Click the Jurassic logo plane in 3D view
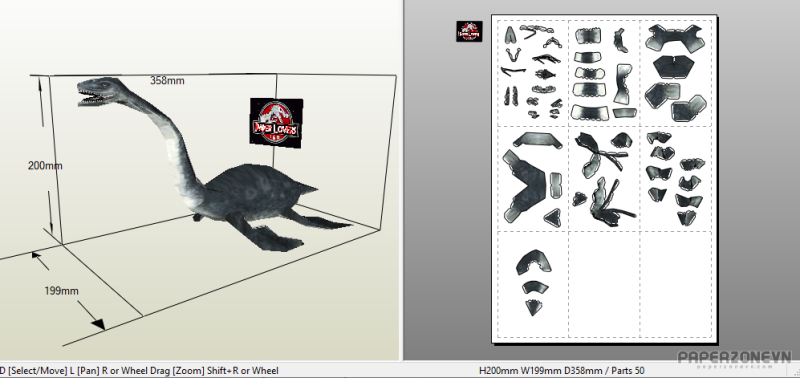This screenshot has width=800, height=378. pyautogui.click(x=276, y=122)
